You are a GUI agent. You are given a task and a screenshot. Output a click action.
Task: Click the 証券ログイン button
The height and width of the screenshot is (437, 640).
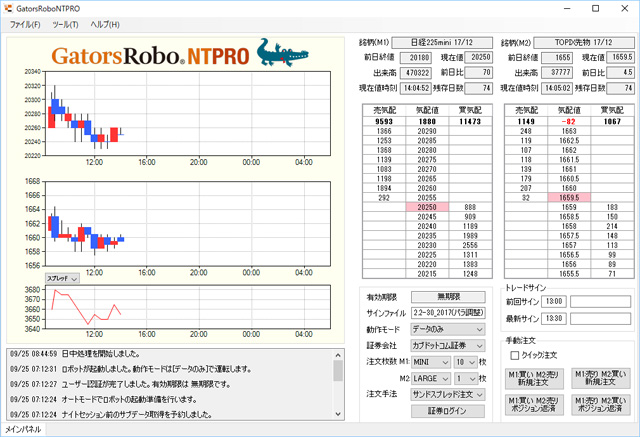[448, 411]
